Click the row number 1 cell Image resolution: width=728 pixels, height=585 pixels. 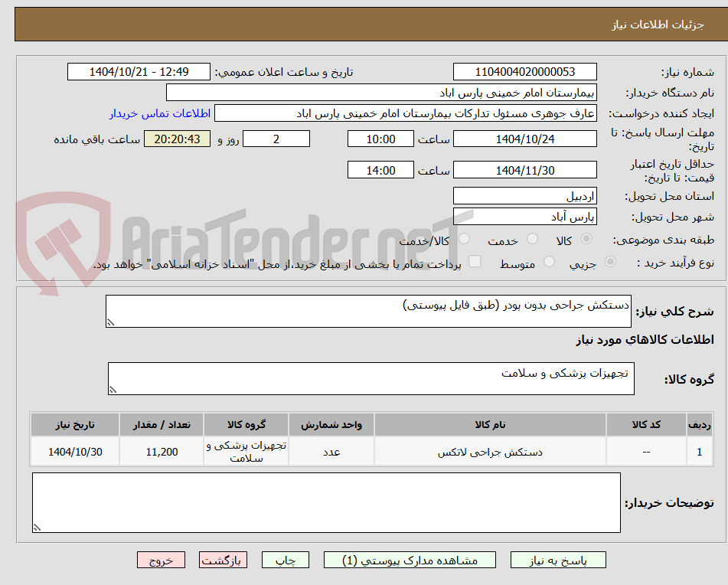pyautogui.click(x=699, y=452)
